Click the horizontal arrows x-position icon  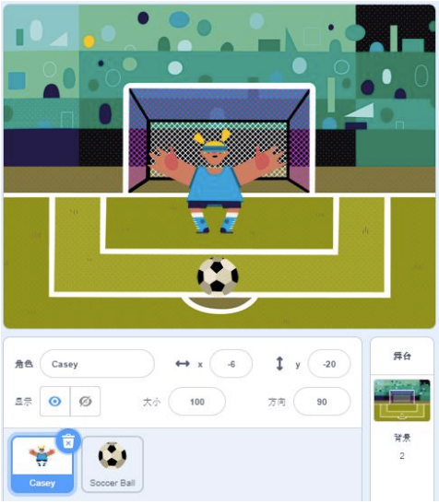click(x=183, y=364)
